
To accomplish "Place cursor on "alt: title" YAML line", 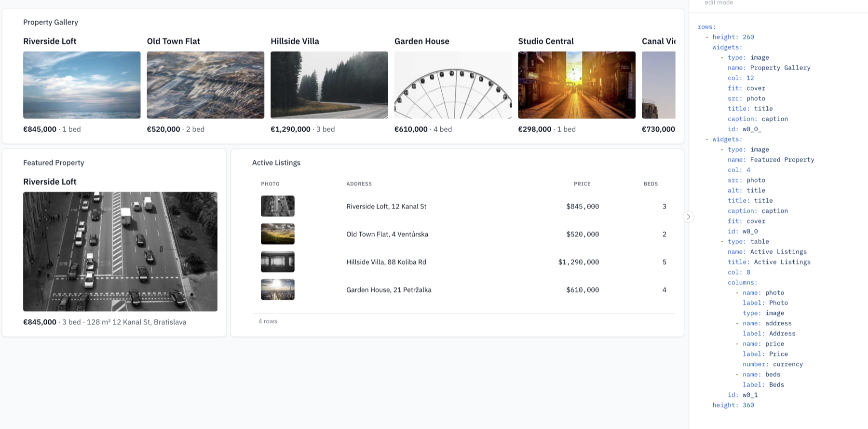I will (x=746, y=190).
